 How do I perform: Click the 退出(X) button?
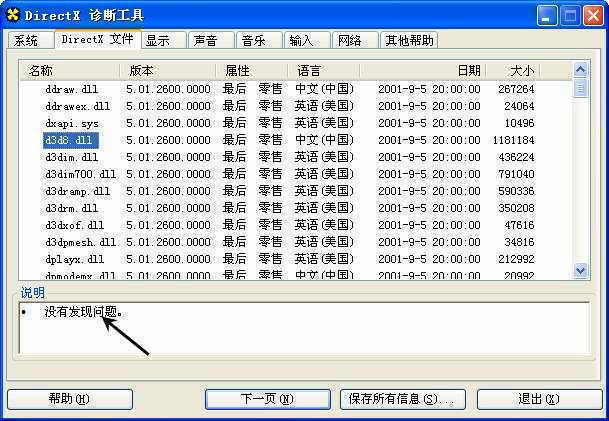click(x=539, y=399)
